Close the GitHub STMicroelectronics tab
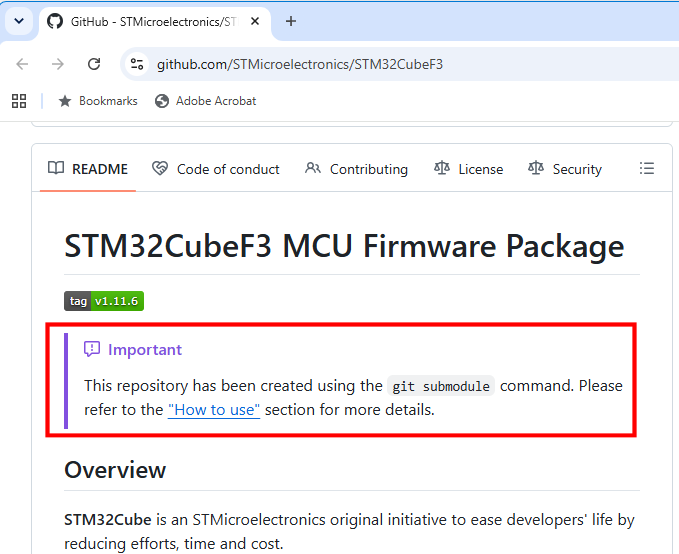 (255, 21)
